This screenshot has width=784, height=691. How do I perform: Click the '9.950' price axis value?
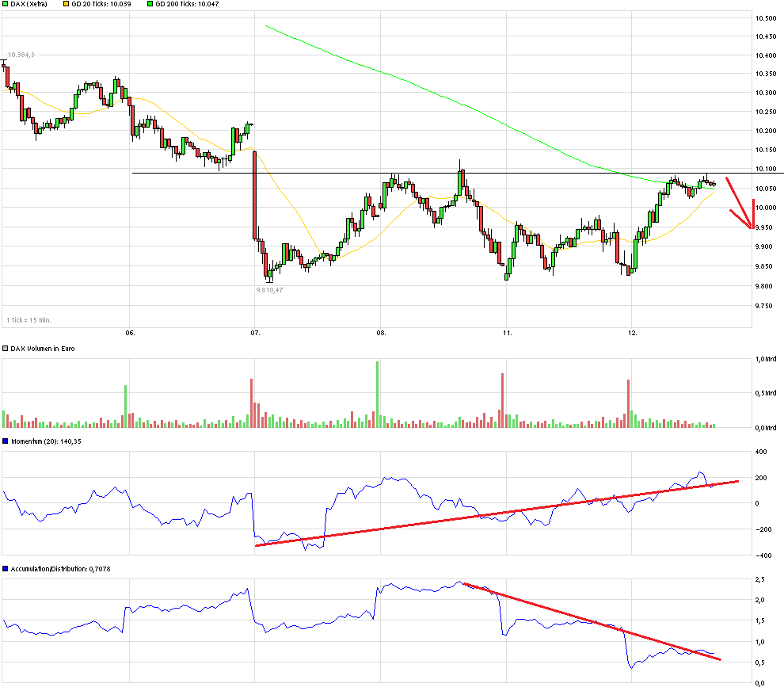point(766,227)
